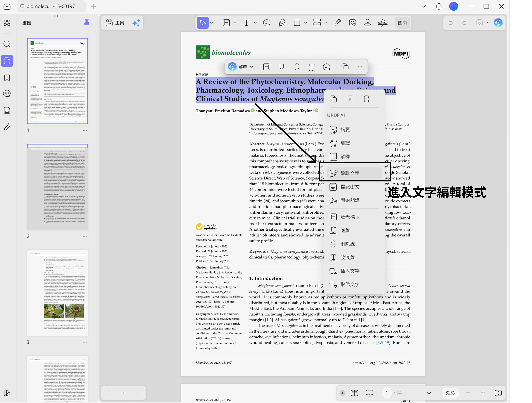Click the copy icon in context menu
The width and height of the screenshot is (532, 403).
tap(333, 99)
